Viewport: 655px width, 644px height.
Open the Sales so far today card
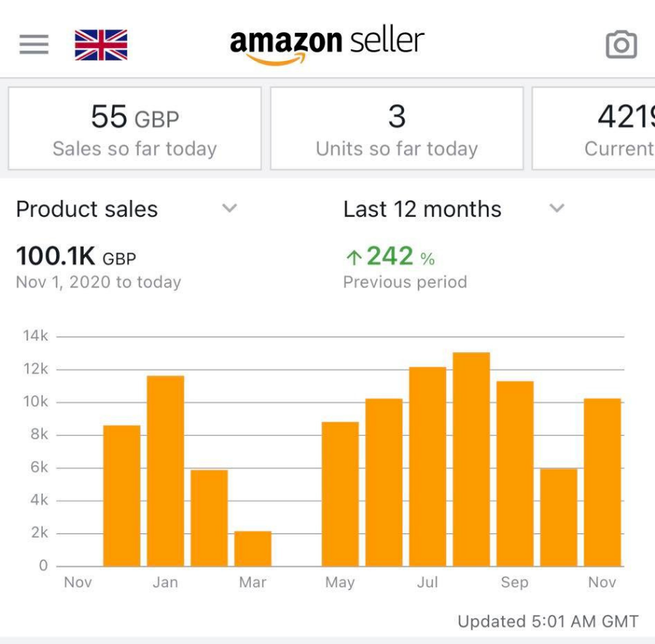point(135,129)
